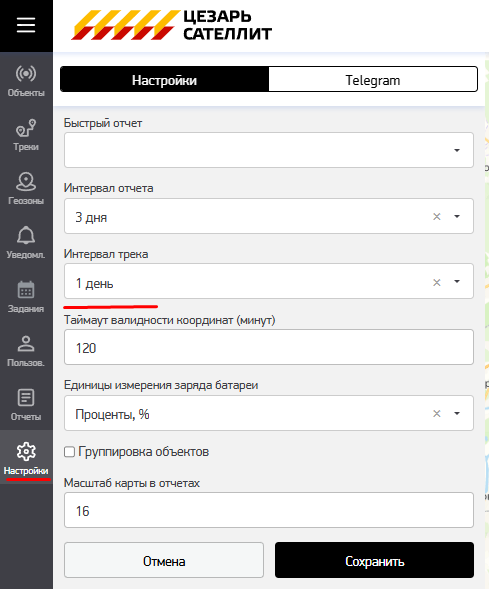
Task: Click the Отмена button
Action: (x=164, y=561)
